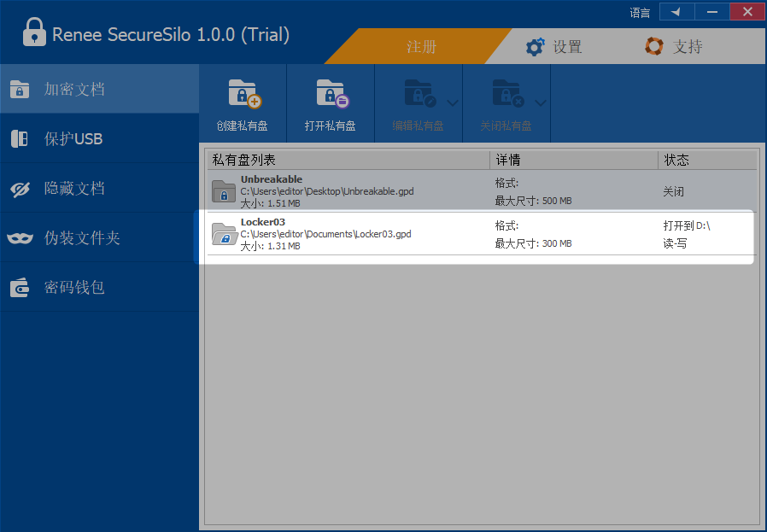Click the 打开私有盘 folder icon
767x532 pixels.
[332, 93]
